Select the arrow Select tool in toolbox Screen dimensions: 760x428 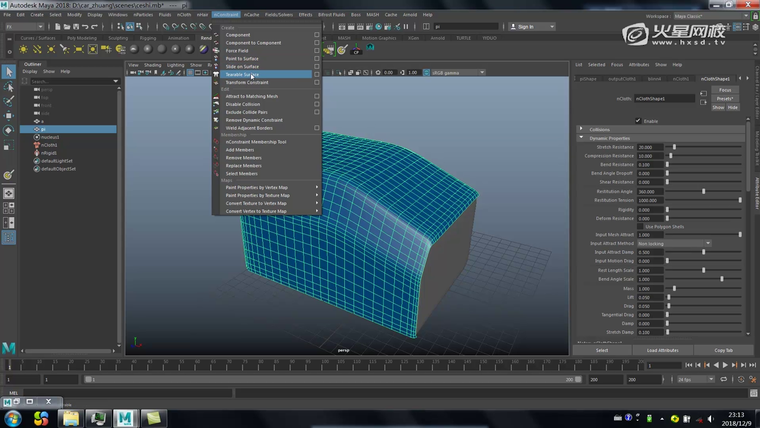pyautogui.click(x=8, y=72)
